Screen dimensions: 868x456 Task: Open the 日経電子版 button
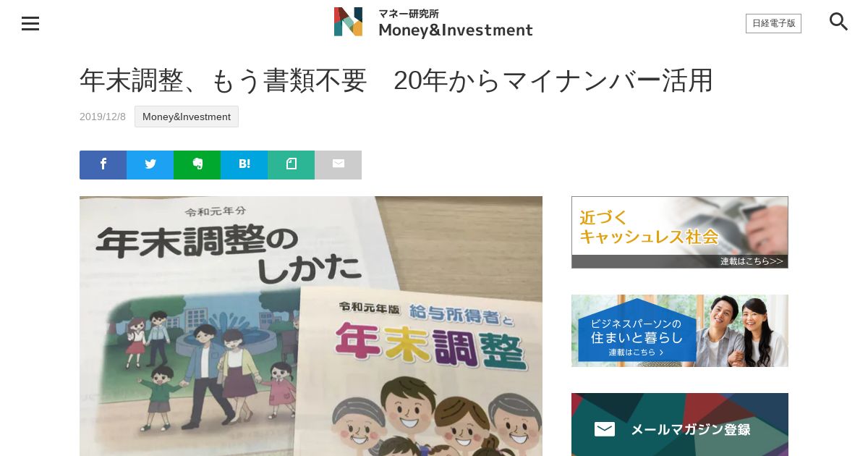(773, 23)
